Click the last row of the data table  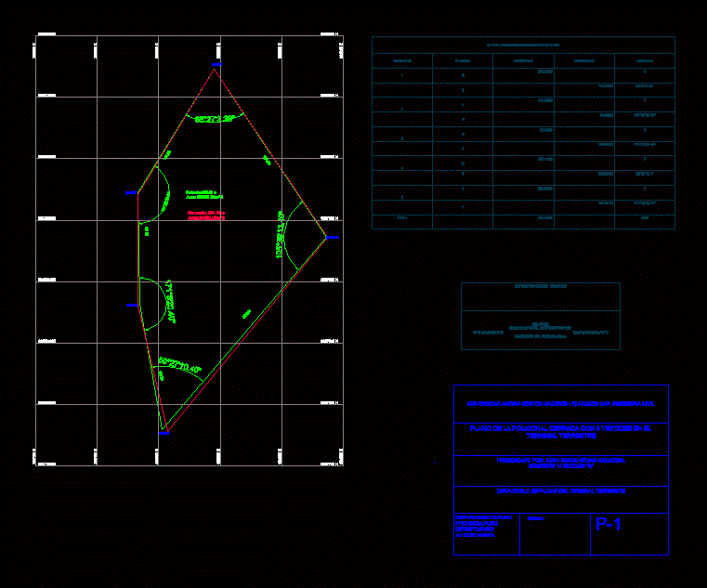(523, 222)
